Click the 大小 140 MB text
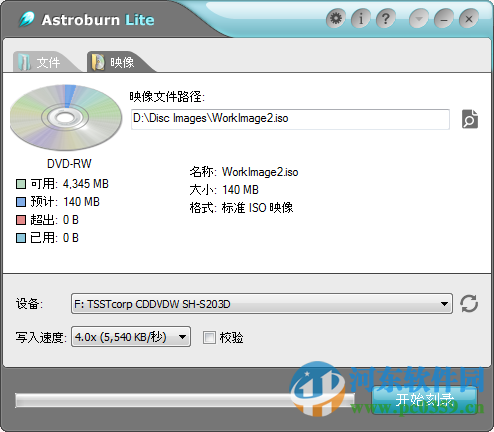Screen dimensions: 494x432 224,190
